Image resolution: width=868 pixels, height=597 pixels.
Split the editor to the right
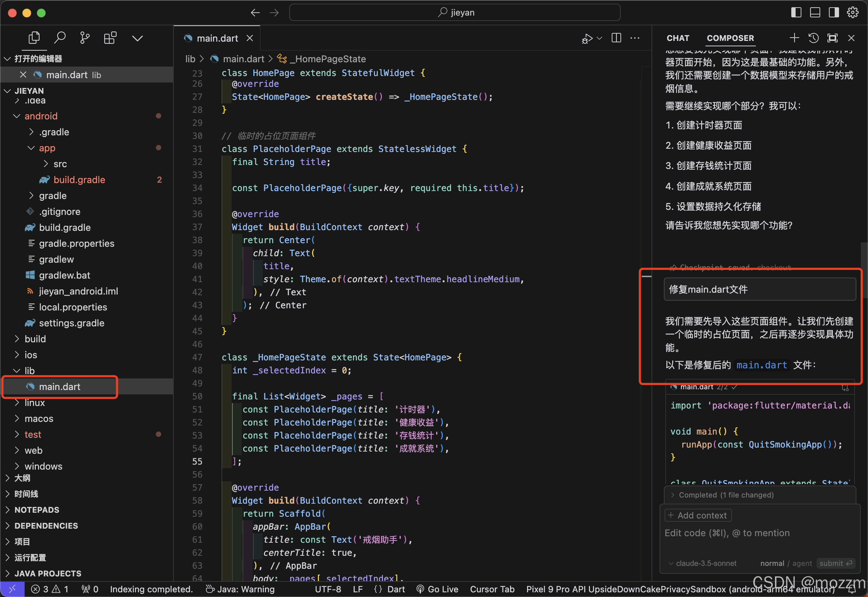point(616,38)
